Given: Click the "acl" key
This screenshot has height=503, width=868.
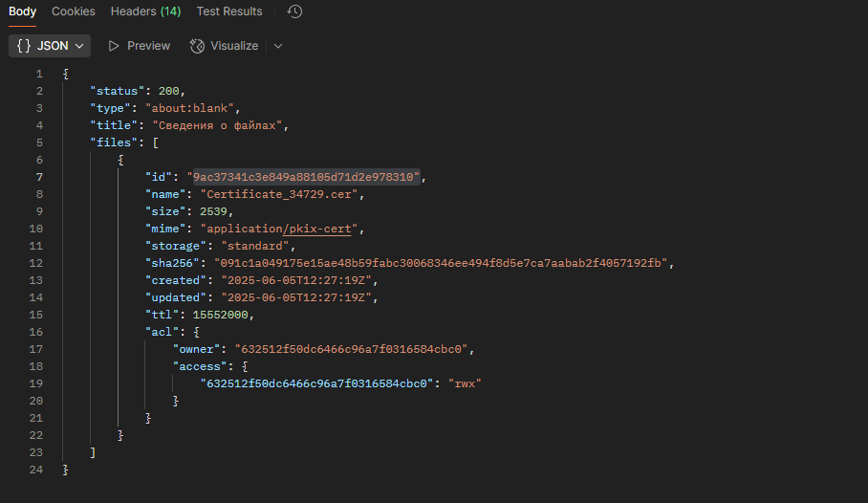Looking at the screenshot, I should click(x=162, y=331).
